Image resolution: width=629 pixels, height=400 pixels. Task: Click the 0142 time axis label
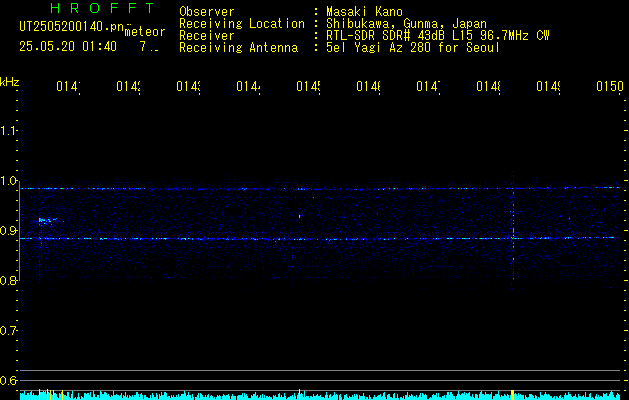[x=128, y=86]
